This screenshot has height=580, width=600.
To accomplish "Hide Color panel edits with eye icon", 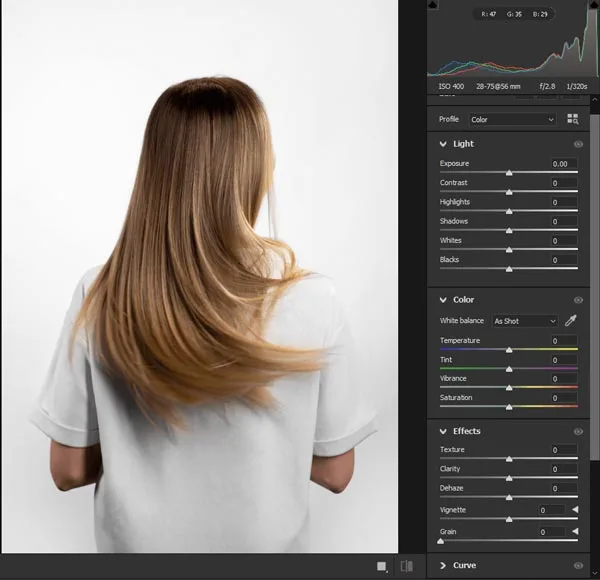I will point(578,300).
